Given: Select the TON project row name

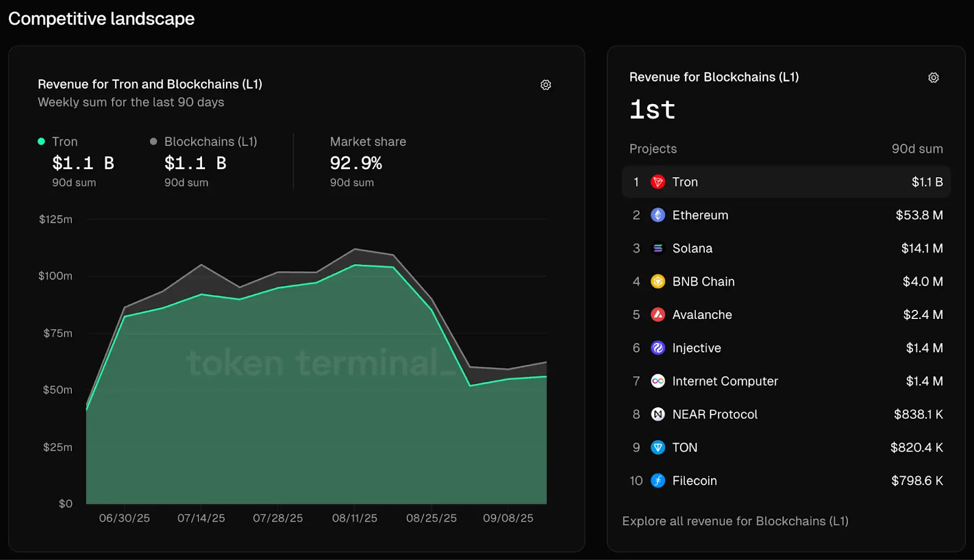Looking at the screenshot, I should click(684, 447).
